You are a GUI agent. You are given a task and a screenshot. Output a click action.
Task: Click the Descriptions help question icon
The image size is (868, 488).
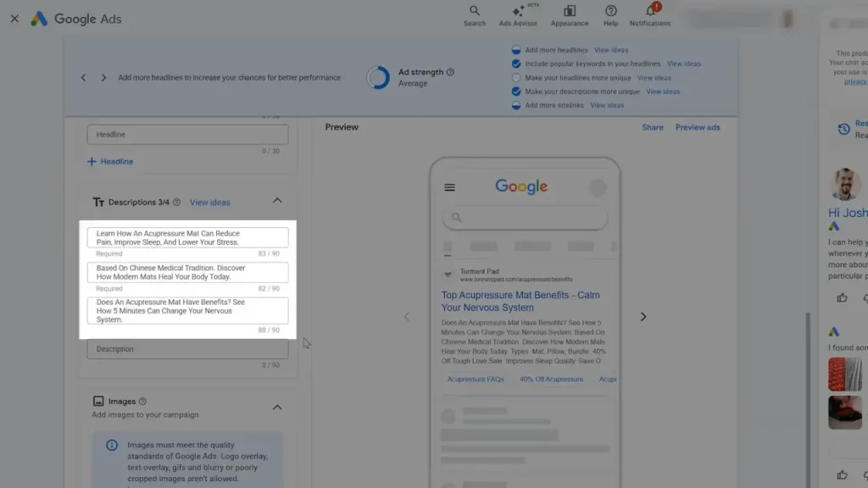point(176,202)
